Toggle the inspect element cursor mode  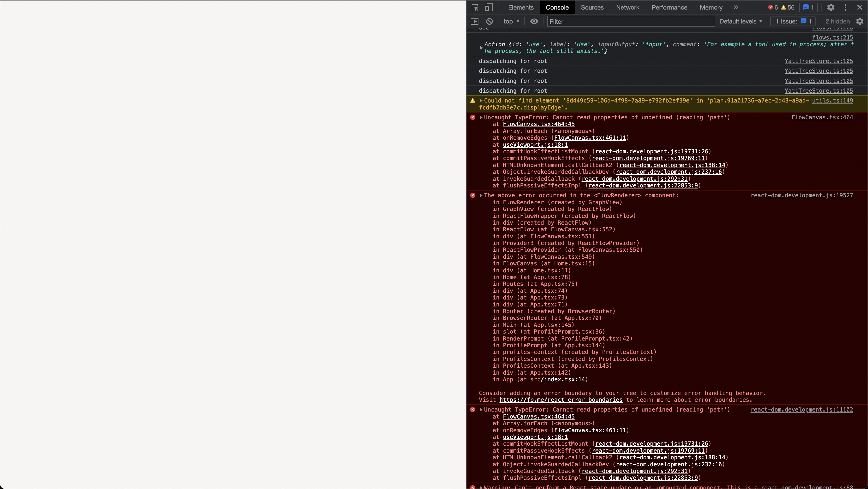(x=475, y=7)
